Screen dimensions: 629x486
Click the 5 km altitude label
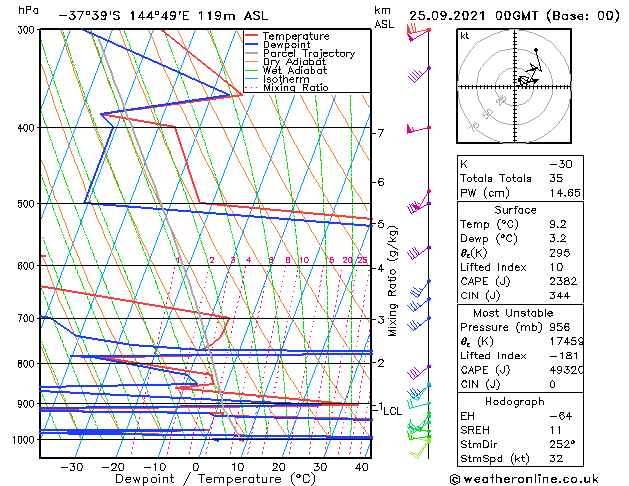[x=381, y=224]
